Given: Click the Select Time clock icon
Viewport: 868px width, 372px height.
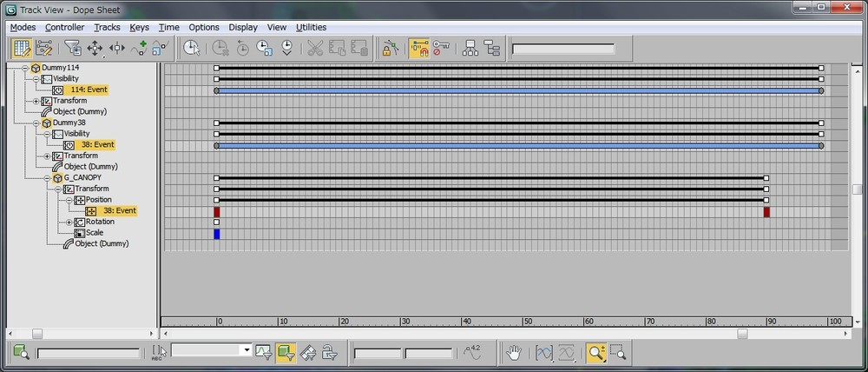Looking at the screenshot, I should 192,48.
